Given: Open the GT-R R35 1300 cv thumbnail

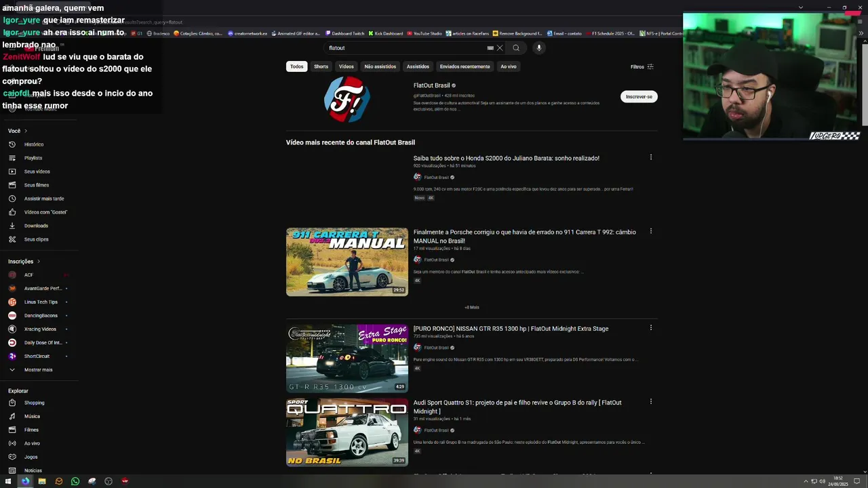Looking at the screenshot, I should (347, 358).
